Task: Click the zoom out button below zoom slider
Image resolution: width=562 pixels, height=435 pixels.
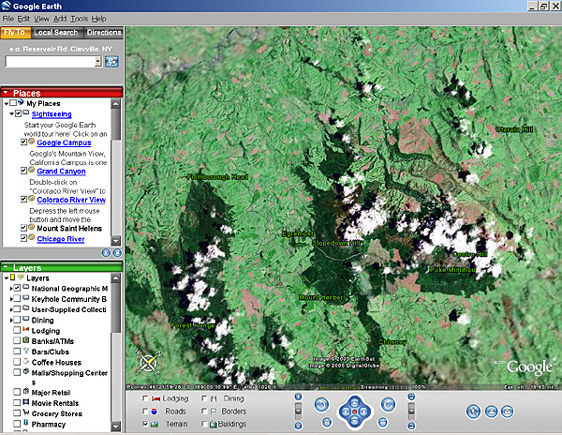Action: pos(298,426)
